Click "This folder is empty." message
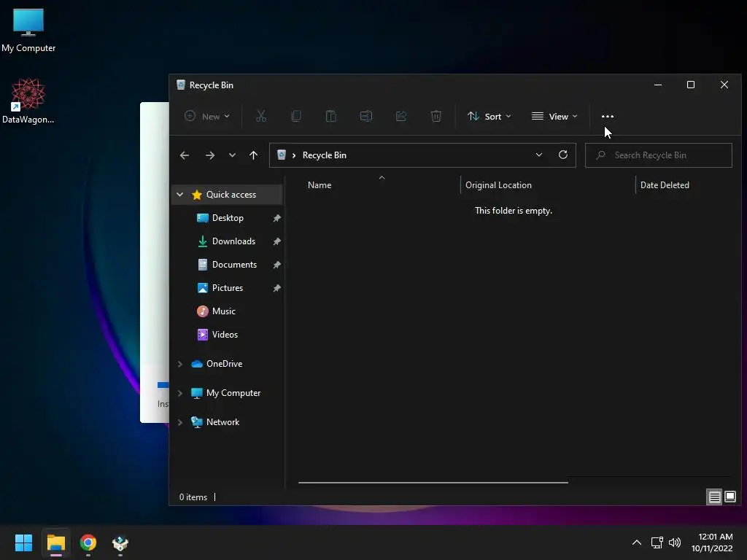747x560 pixels. coord(514,211)
